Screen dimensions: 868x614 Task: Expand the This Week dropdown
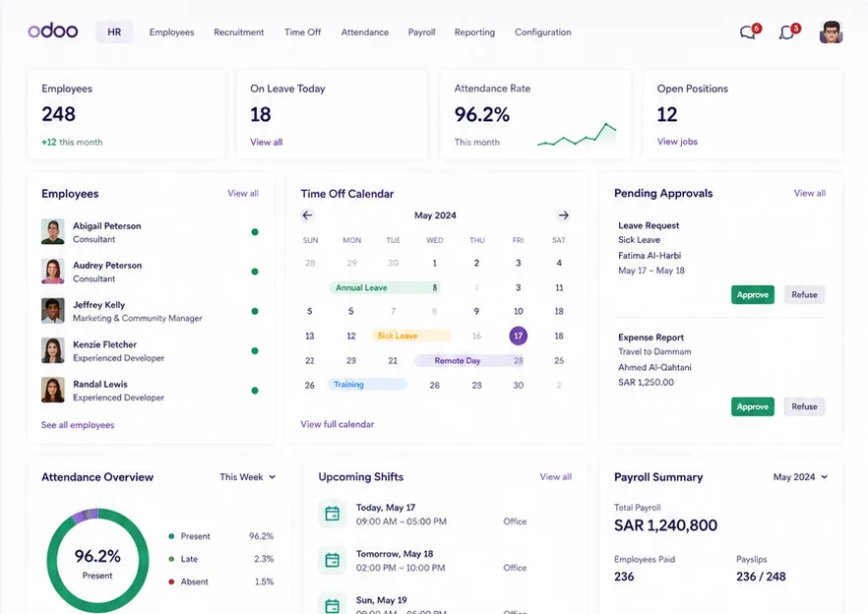coord(247,476)
